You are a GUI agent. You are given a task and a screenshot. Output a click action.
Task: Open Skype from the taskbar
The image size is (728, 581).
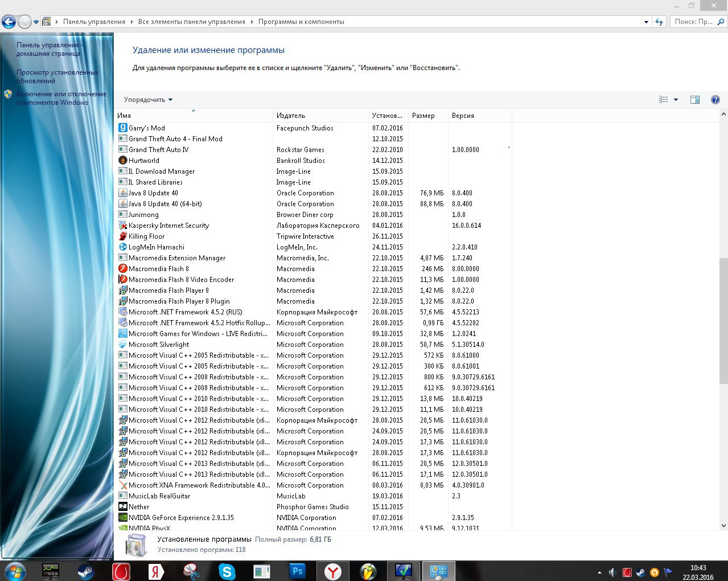227,571
